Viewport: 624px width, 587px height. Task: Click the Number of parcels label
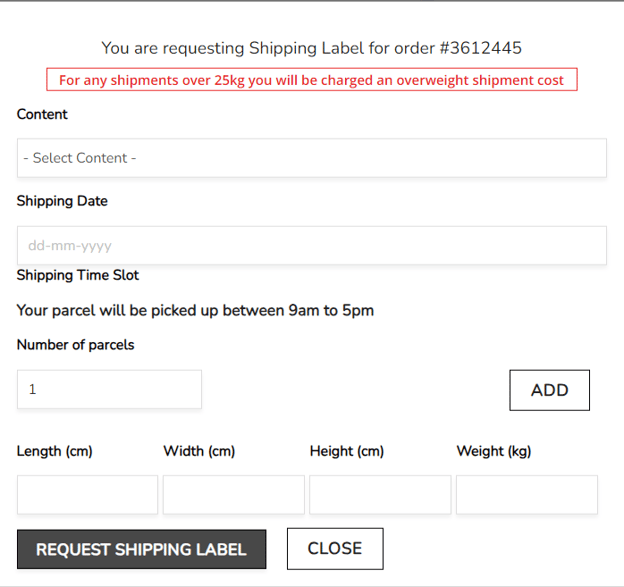pos(75,345)
